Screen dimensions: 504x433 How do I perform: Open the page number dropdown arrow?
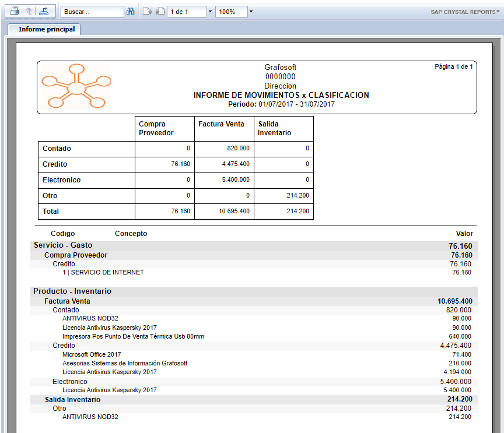[x=210, y=12]
